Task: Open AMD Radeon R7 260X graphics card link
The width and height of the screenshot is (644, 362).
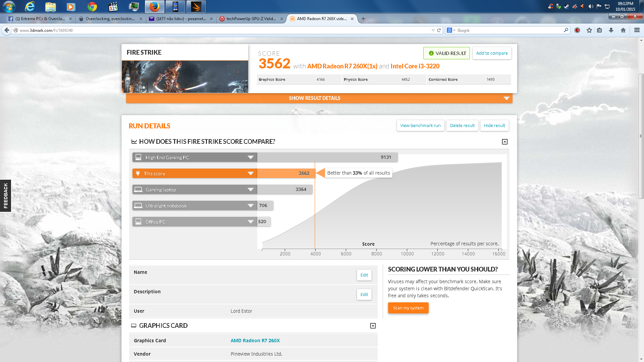Action: (255, 341)
